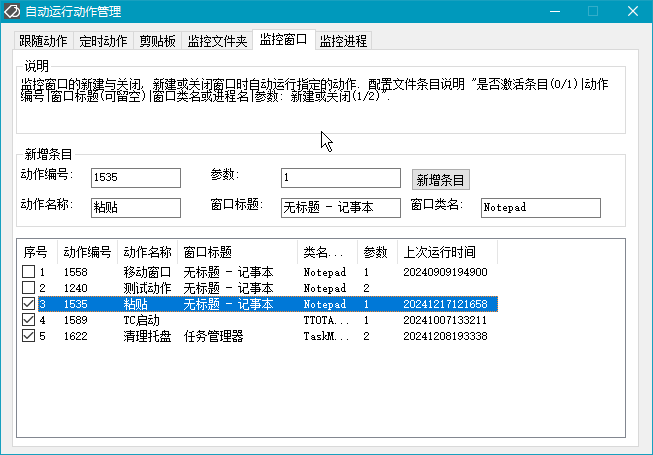Enable checkbox for row 2 测试动作

(x=28, y=288)
